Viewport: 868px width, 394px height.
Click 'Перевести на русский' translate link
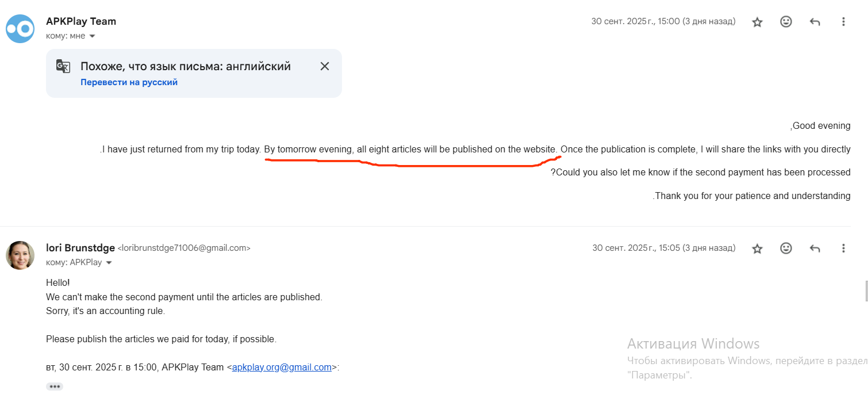[x=129, y=82]
